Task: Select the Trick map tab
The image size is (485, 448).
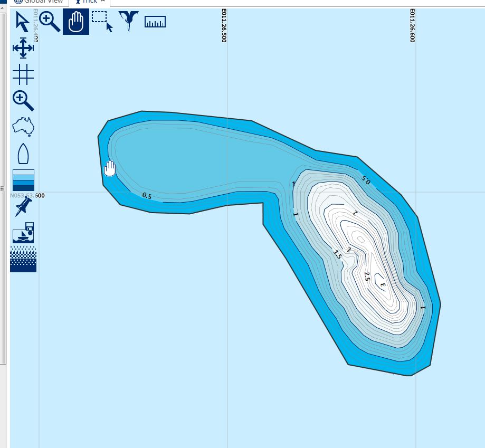Action: tap(87, 2)
